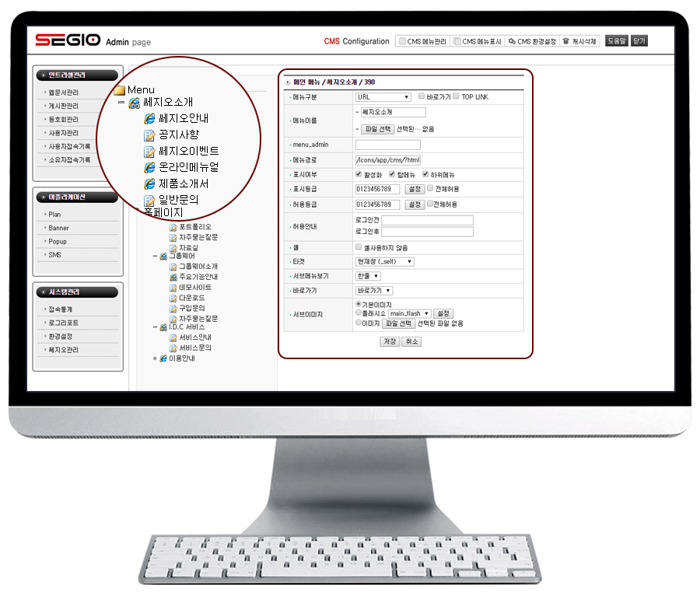700x594 pixels.
Task: Select the 기본이미지 radio button
Action: click(x=359, y=304)
